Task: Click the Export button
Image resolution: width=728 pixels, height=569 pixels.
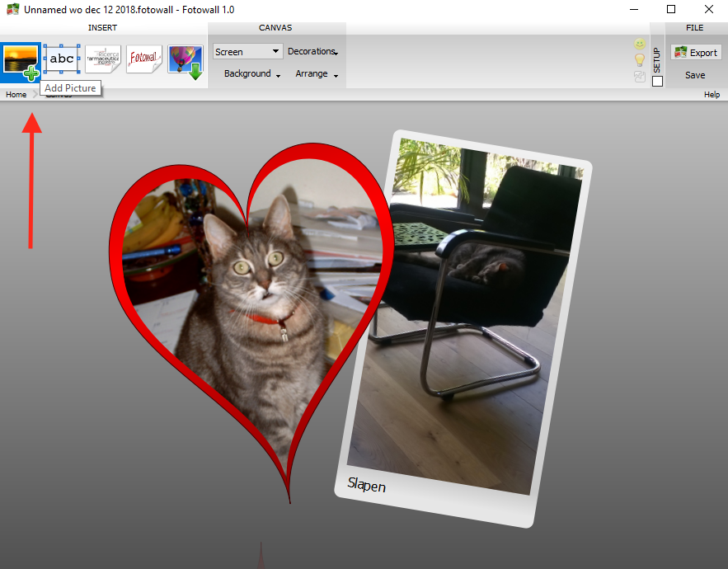Action: (696, 53)
